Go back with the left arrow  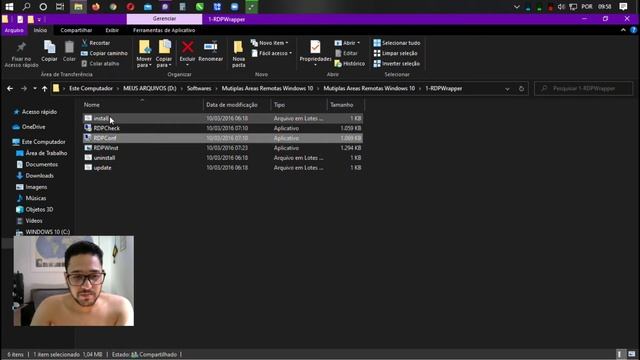10,89
